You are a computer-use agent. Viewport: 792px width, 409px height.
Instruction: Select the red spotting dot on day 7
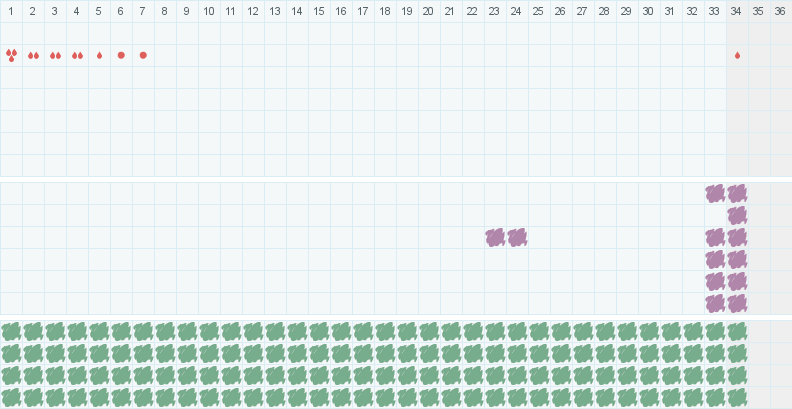pos(143,55)
